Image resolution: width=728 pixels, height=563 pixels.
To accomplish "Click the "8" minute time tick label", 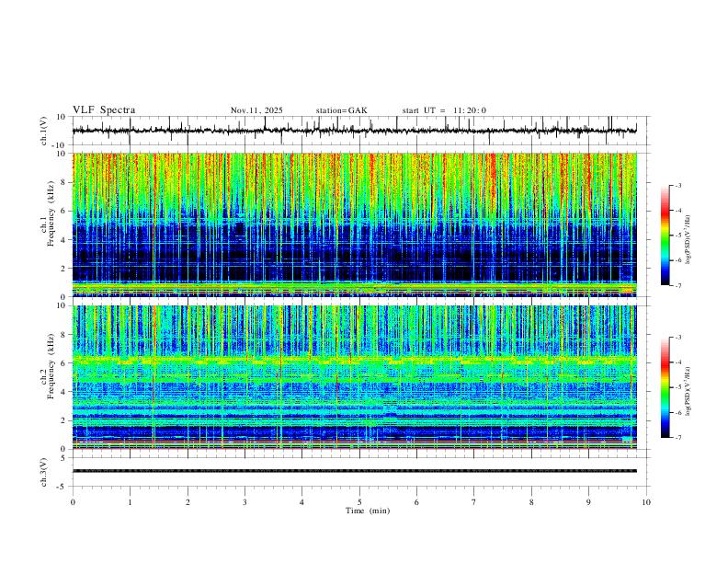I will click(531, 502).
